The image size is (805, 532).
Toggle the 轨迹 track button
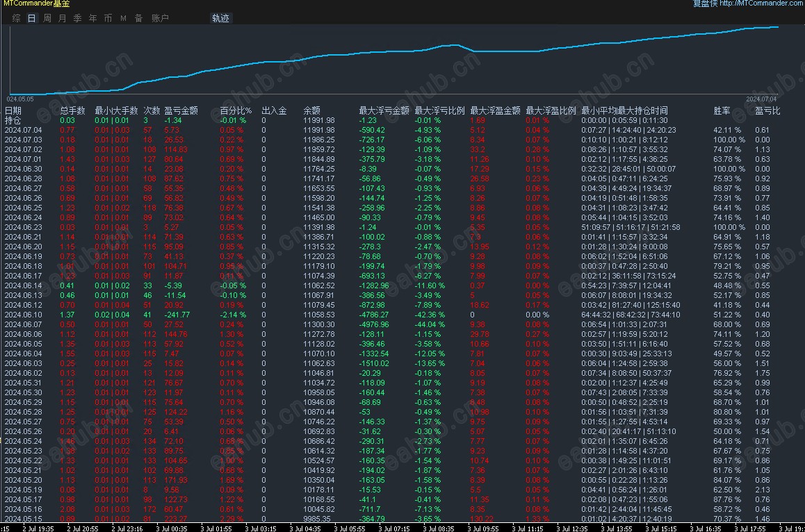221,19
